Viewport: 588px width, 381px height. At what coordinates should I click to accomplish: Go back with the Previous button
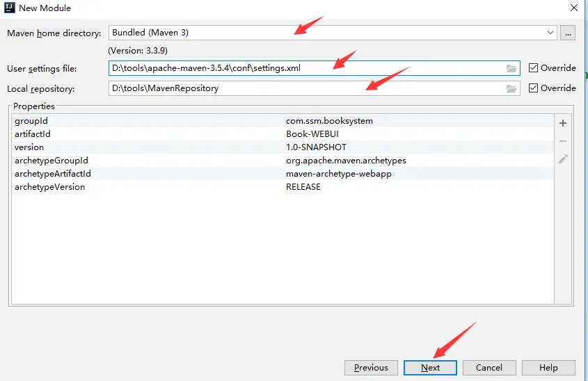click(x=371, y=368)
